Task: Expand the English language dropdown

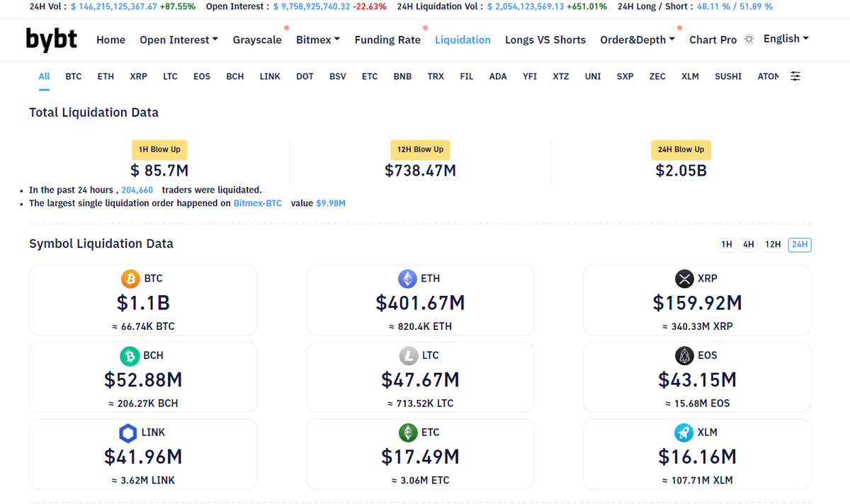Action: [786, 39]
